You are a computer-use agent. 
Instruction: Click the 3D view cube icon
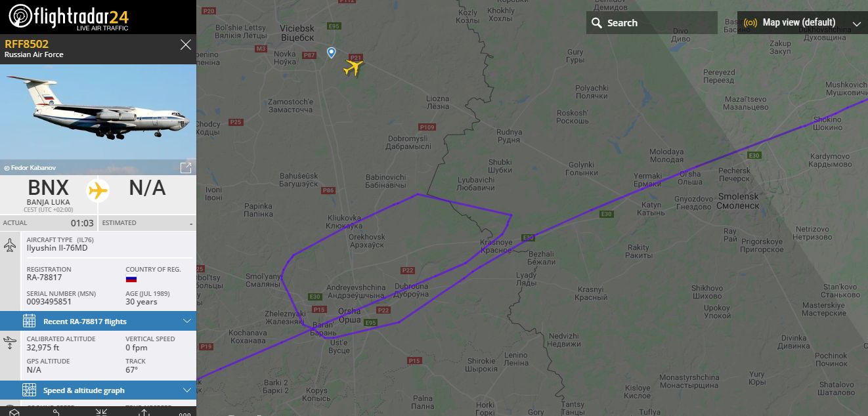coord(14,412)
